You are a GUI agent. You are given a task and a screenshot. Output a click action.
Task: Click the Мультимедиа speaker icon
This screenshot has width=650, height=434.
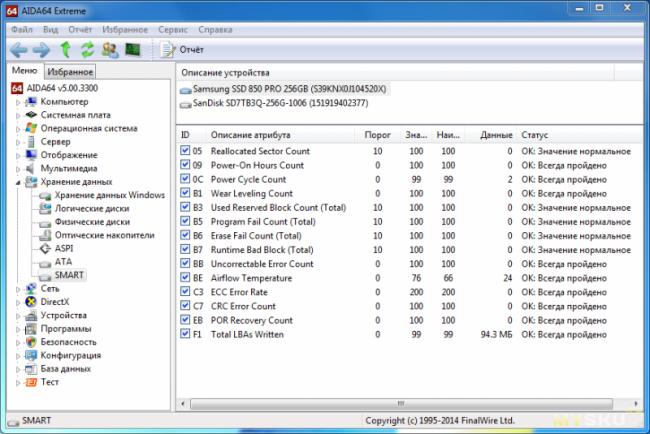[x=30, y=168]
